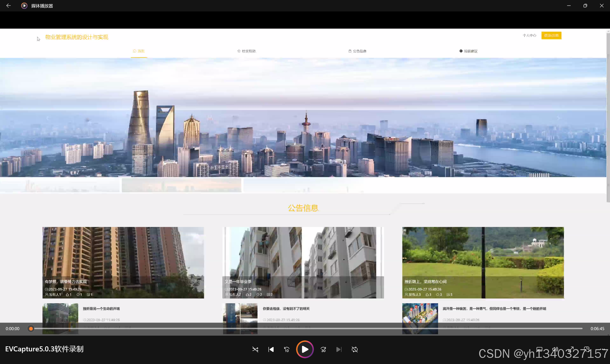
Task: Toggle the repeat mode icon
Action: pos(354,349)
